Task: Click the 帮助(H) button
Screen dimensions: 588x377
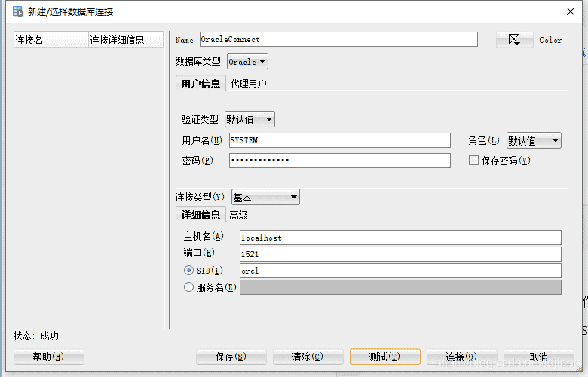Action: [x=49, y=357]
